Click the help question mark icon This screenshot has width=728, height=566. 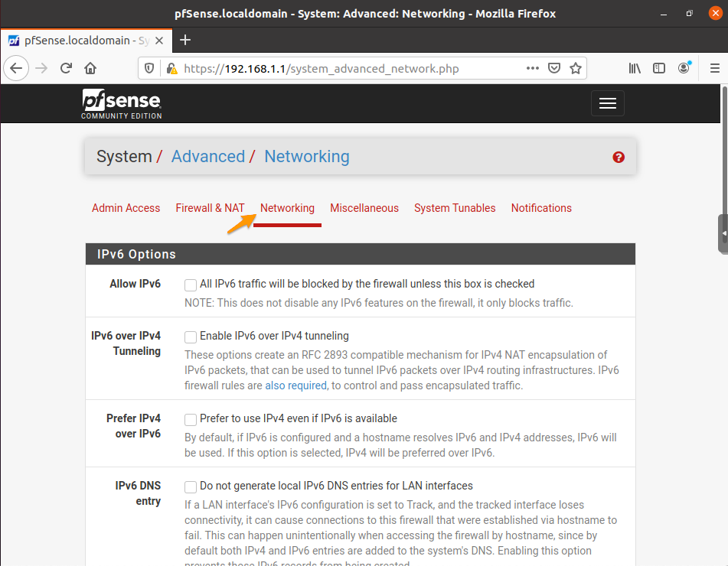coord(618,158)
